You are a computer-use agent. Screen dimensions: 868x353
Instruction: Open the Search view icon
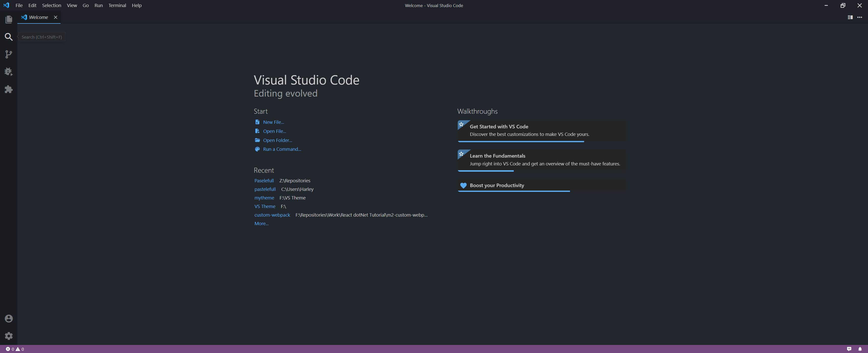[x=9, y=37]
